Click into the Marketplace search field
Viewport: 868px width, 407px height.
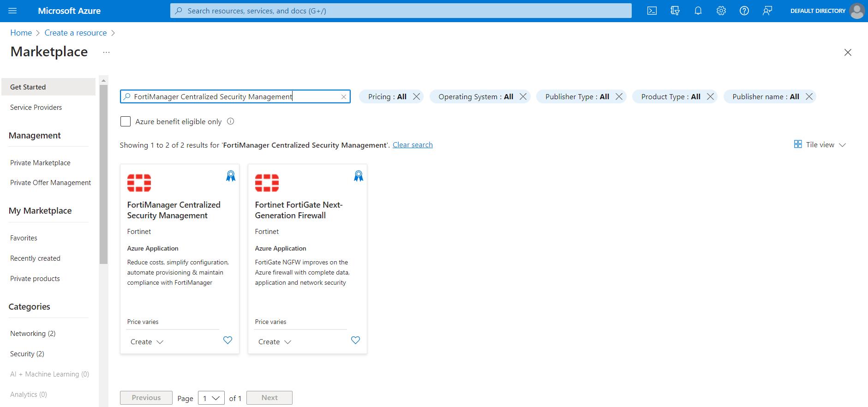point(235,96)
